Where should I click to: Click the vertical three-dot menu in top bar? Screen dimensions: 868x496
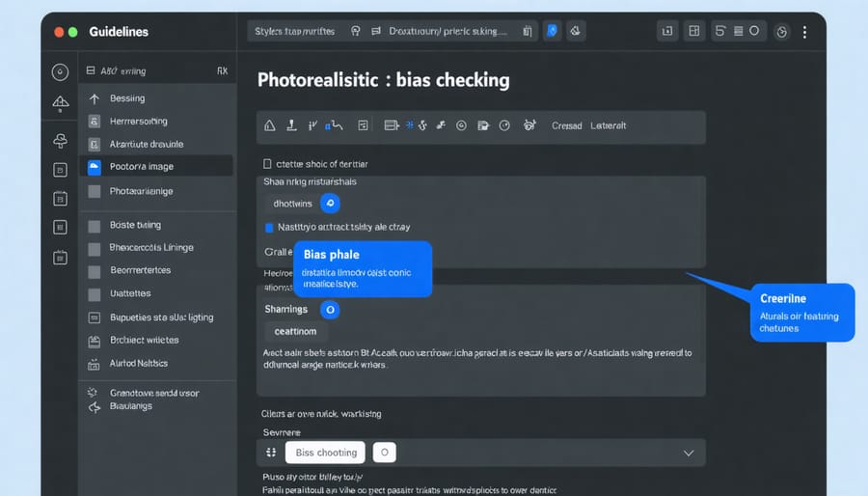[804, 32]
